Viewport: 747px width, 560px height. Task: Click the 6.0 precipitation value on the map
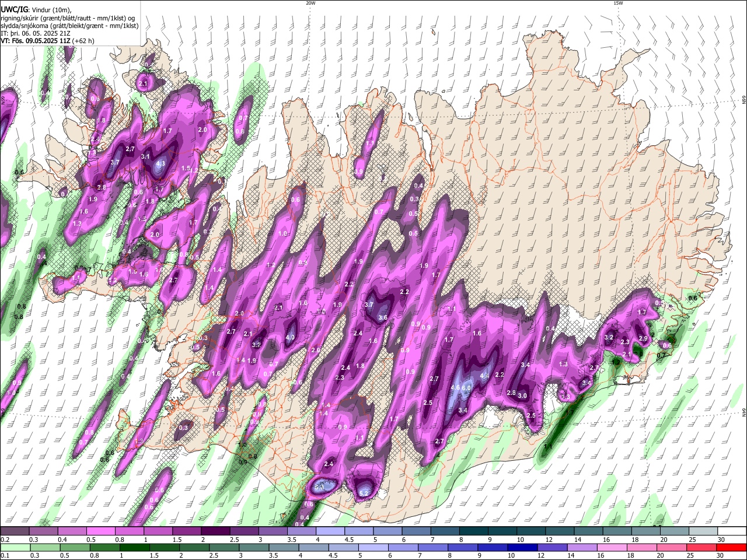466,388
